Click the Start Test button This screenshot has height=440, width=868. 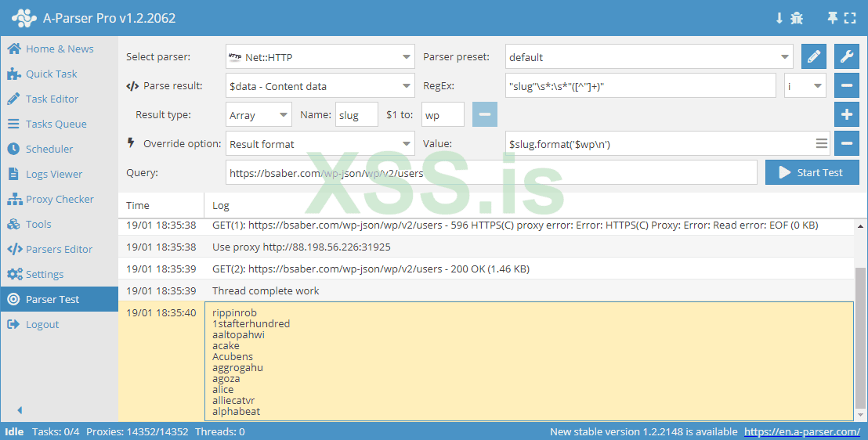click(x=812, y=172)
